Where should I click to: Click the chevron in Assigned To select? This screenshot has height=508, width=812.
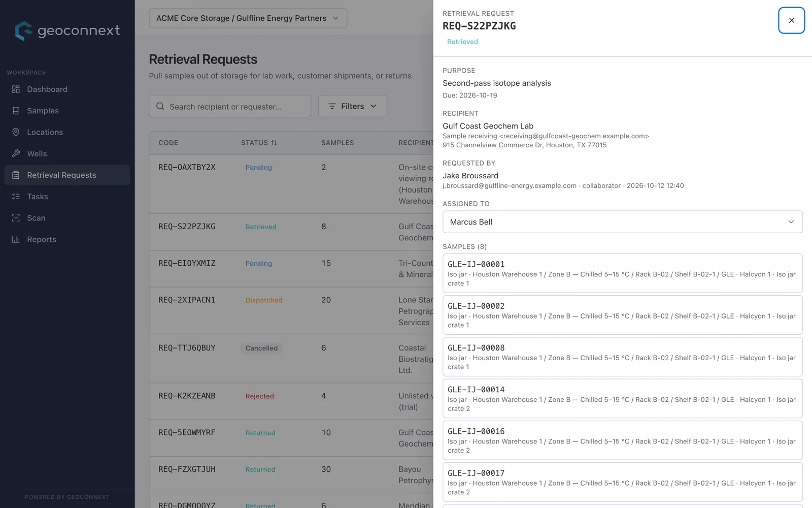(791, 222)
